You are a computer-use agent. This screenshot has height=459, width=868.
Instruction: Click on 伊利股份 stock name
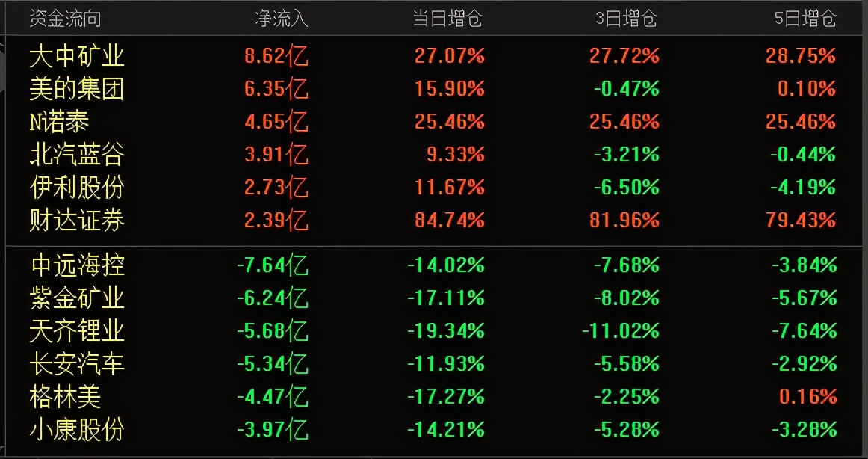click(x=77, y=188)
